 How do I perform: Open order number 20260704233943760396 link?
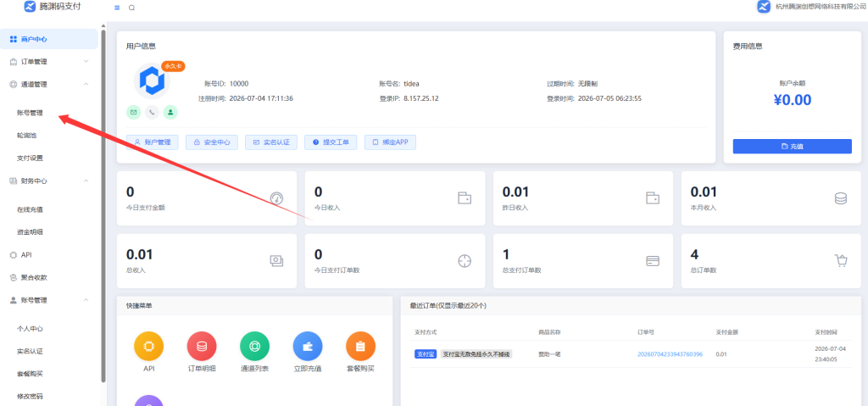tap(670, 354)
